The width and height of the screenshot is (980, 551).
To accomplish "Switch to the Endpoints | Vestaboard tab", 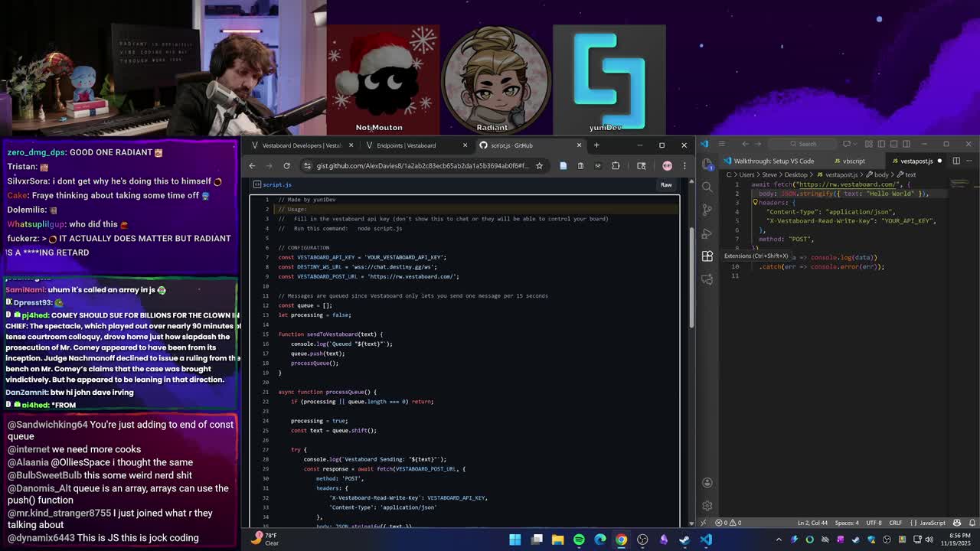I will [x=406, y=145].
